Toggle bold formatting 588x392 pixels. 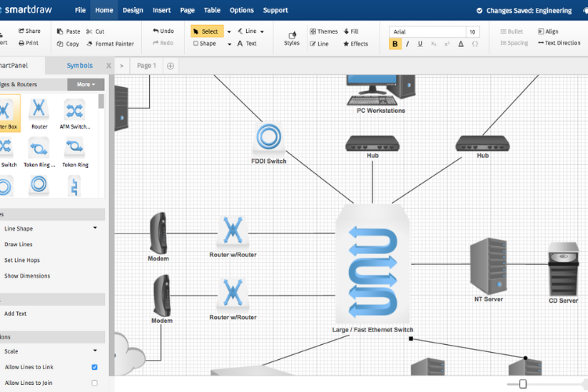395,44
